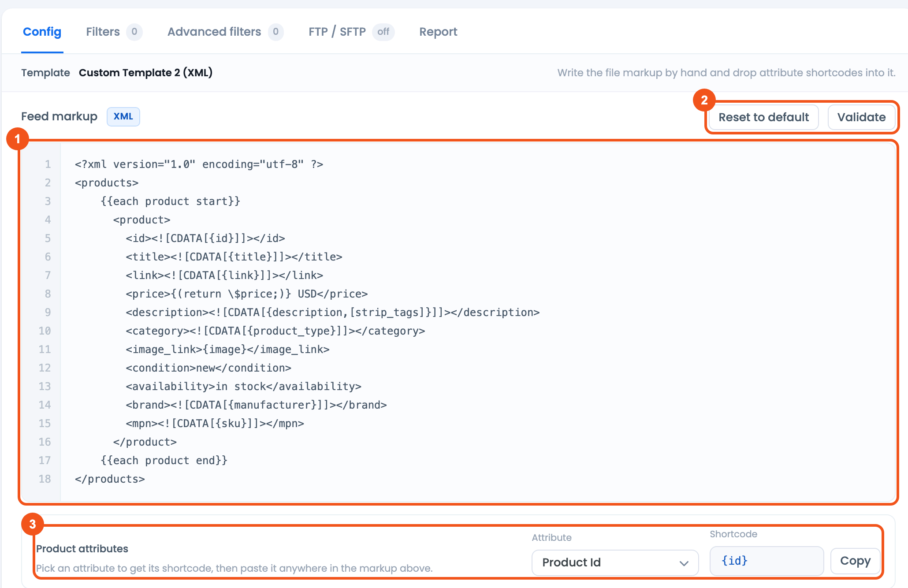Click the <price> USD line
The width and height of the screenshot is (908, 588).
click(247, 294)
